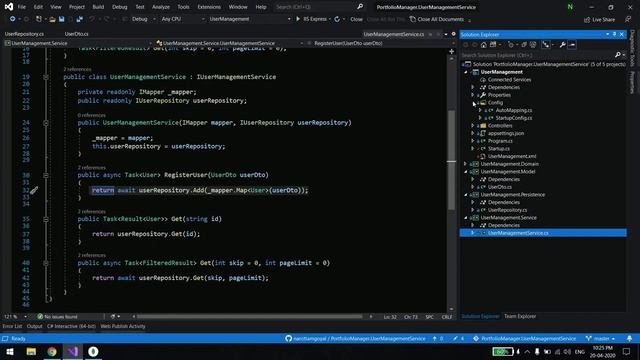Select StartupConfig.cs in Solution Explorer

513,118
